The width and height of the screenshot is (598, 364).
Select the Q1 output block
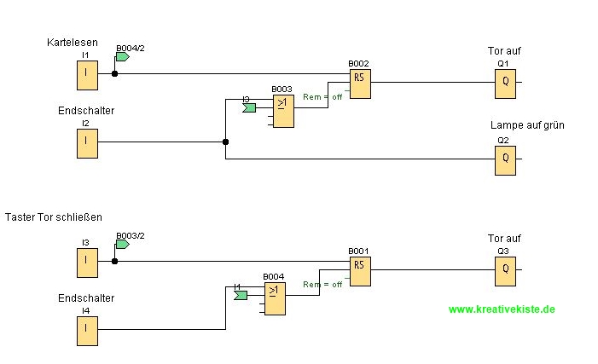pos(505,83)
